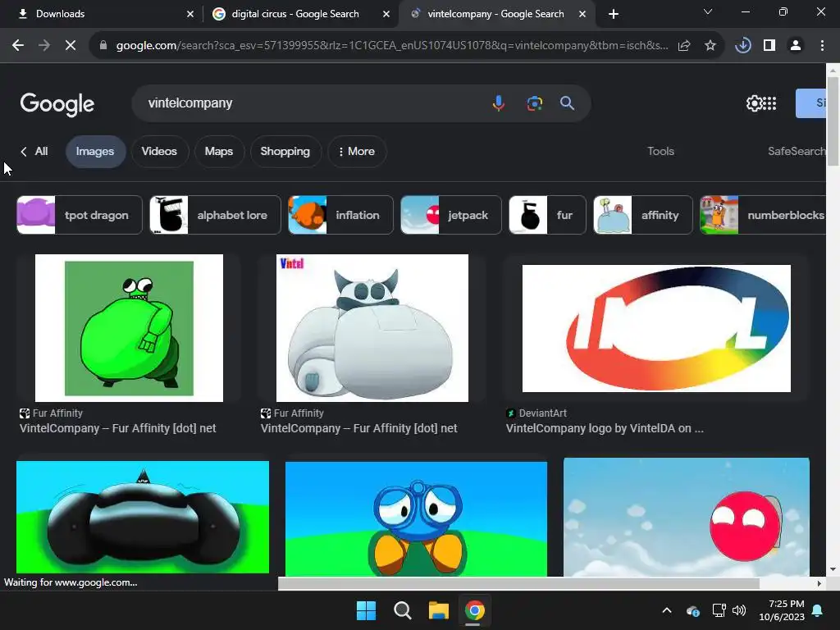This screenshot has height=630, width=840.
Task: Close the digital circus tab
Action: coord(386,14)
